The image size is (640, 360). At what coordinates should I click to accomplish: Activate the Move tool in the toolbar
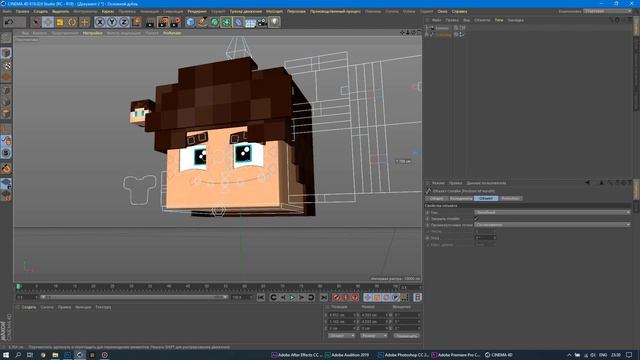(48, 22)
